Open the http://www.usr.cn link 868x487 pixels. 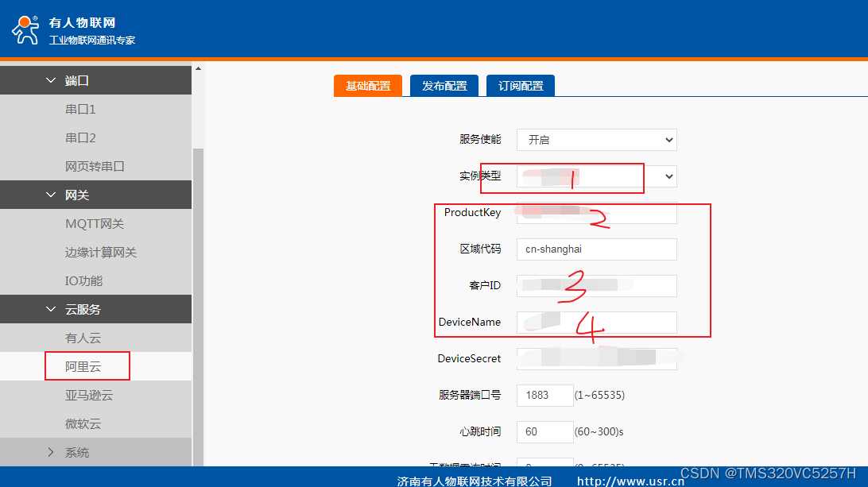point(630,481)
